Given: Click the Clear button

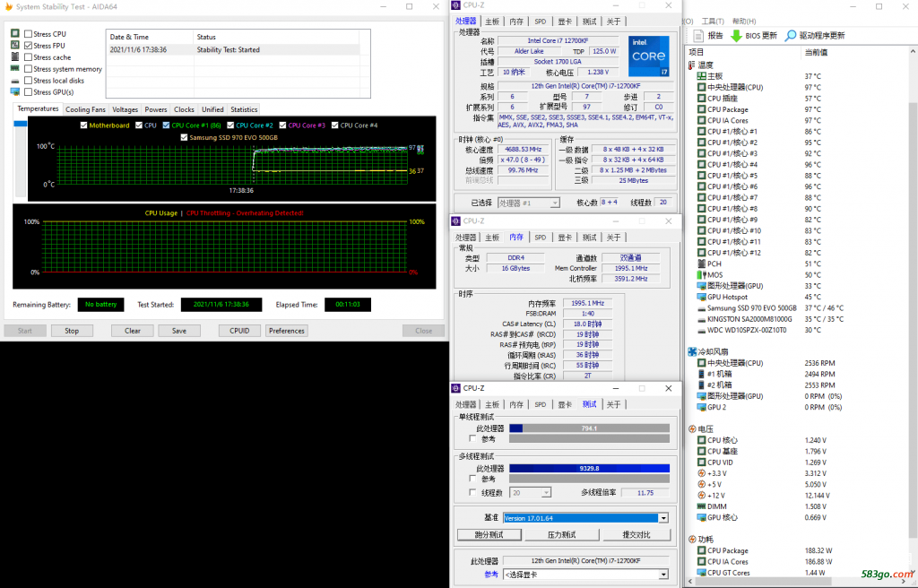Looking at the screenshot, I should tap(133, 331).
